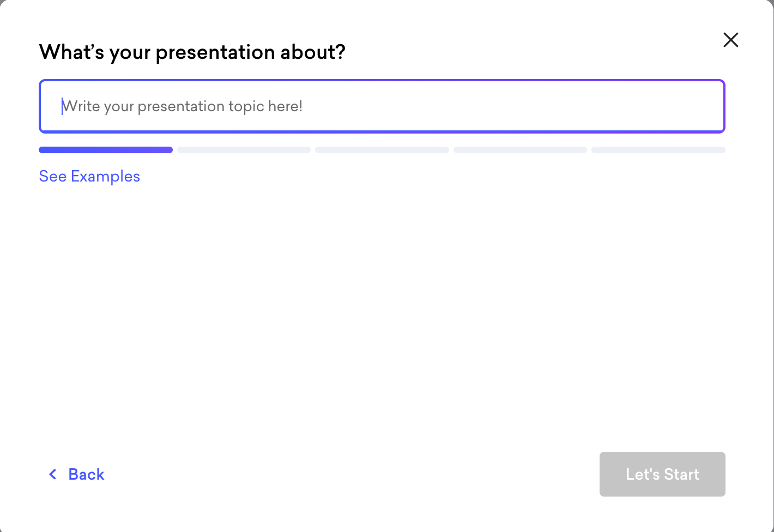Close the dialog with the X icon
This screenshot has width=774, height=532.
730,40
